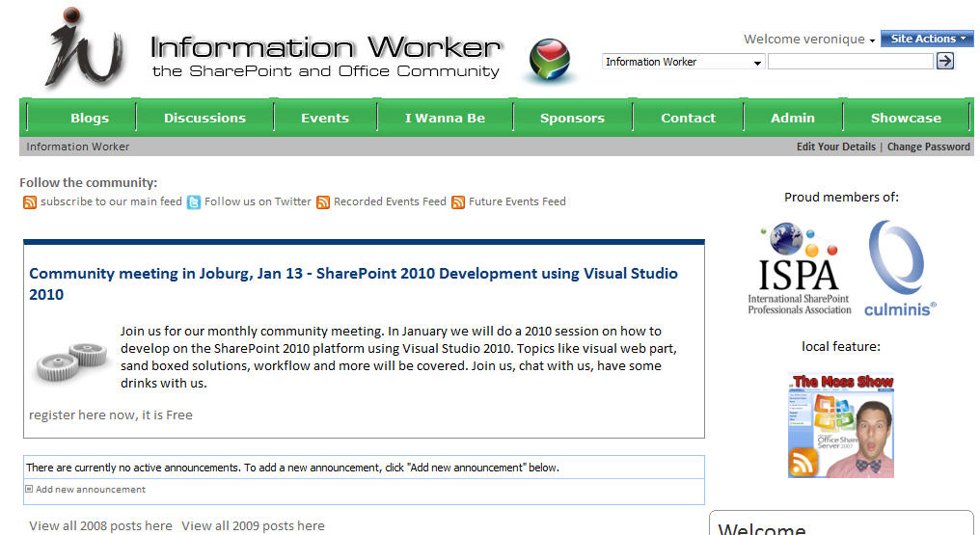Click "register here now, it is Free" link

pyautogui.click(x=111, y=415)
